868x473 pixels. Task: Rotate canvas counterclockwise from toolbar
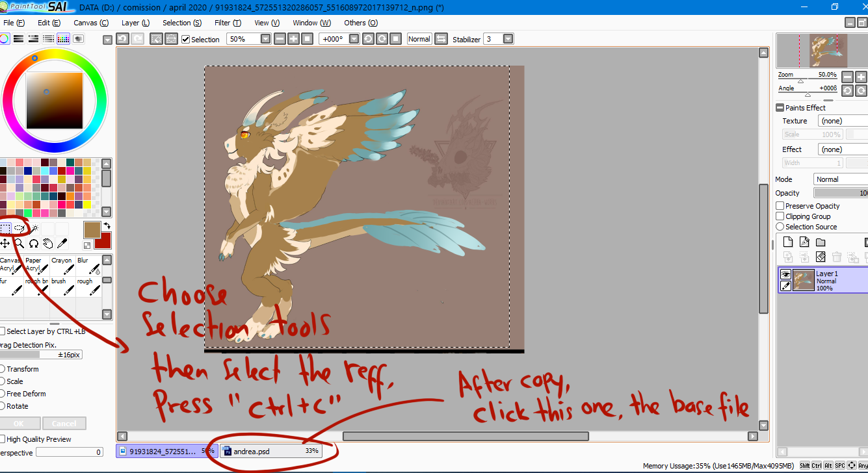[368, 39]
